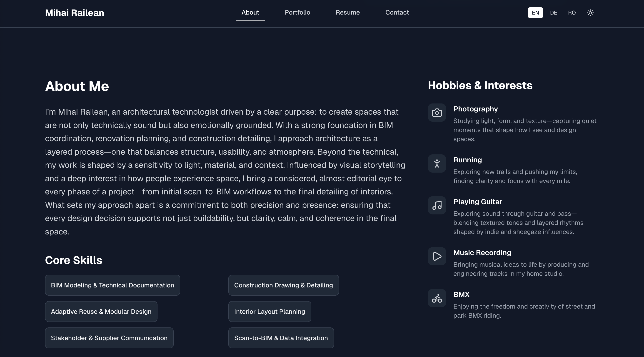Switch language to DE
The width and height of the screenshot is (644, 357).
tap(553, 13)
